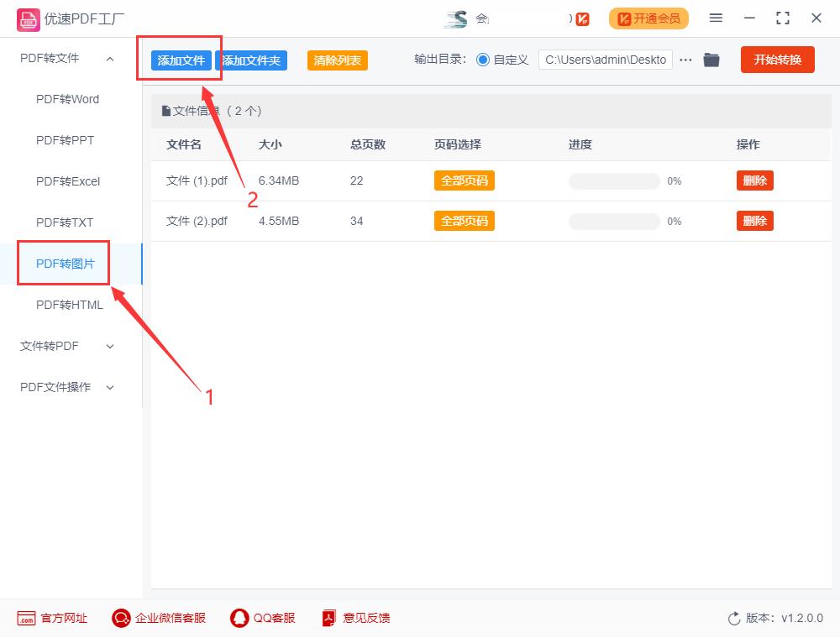Select the 自定义 output directory radio button
The width and height of the screenshot is (840, 638).
click(481, 60)
